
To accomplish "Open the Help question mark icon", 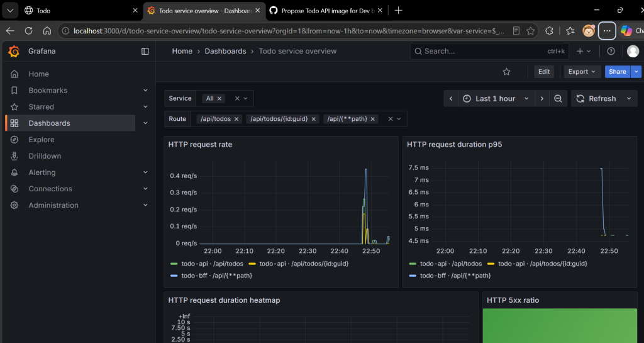I will coord(611,52).
